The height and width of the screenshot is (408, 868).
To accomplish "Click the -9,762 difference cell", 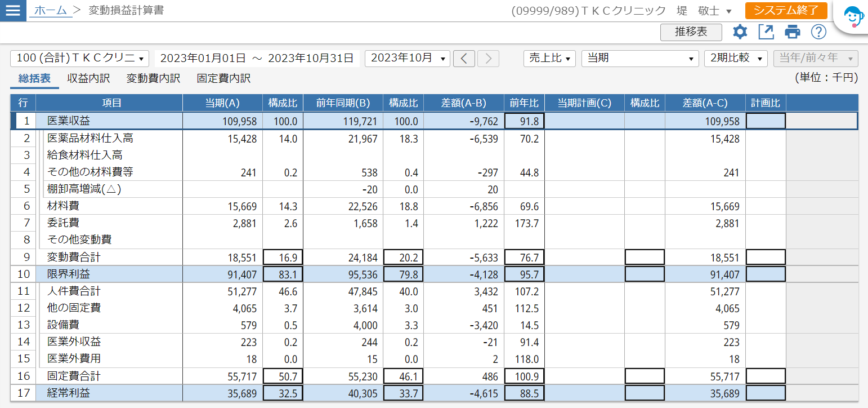I will (x=463, y=121).
